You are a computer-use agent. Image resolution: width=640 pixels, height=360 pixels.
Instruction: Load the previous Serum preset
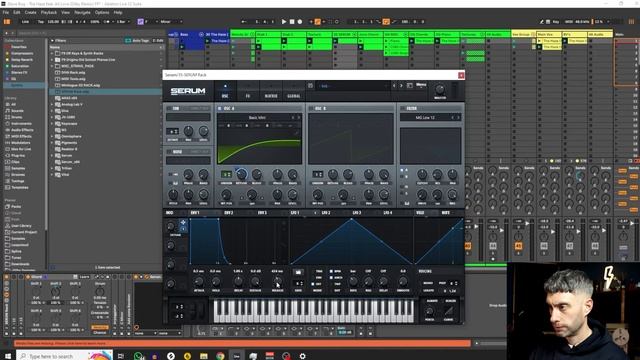(x=394, y=86)
